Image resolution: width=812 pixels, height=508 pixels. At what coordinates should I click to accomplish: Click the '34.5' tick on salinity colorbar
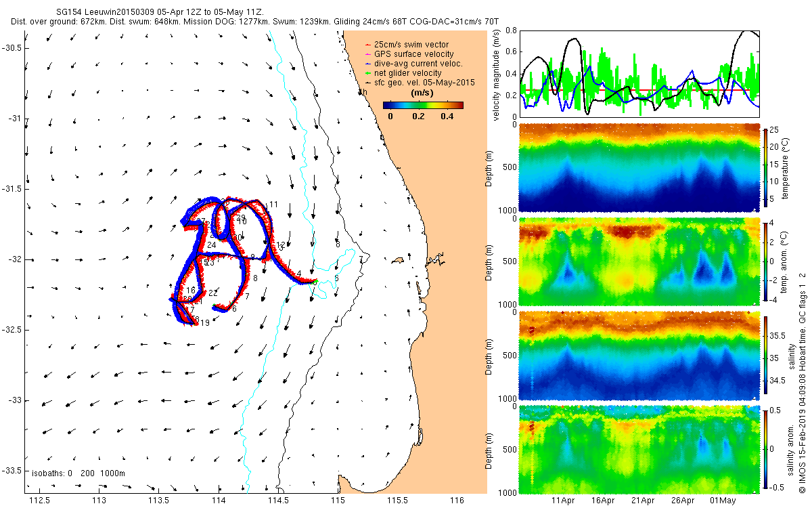coord(778,381)
